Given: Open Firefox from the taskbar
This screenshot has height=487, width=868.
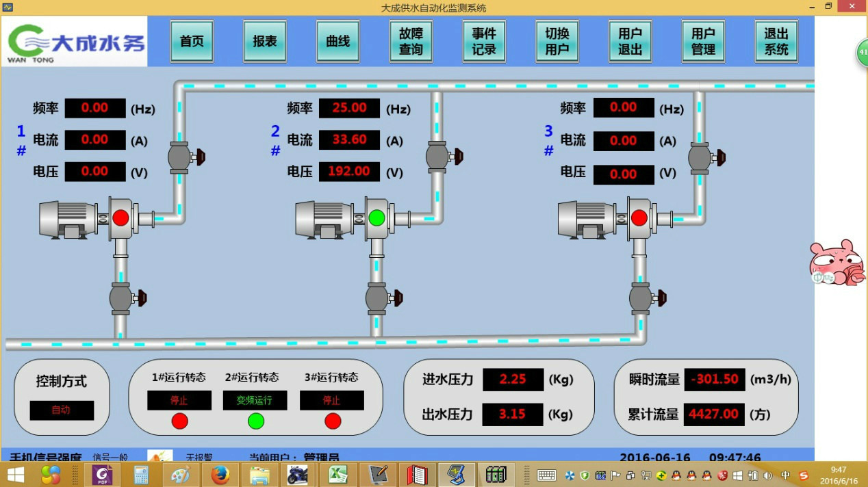Looking at the screenshot, I should click(220, 474).
